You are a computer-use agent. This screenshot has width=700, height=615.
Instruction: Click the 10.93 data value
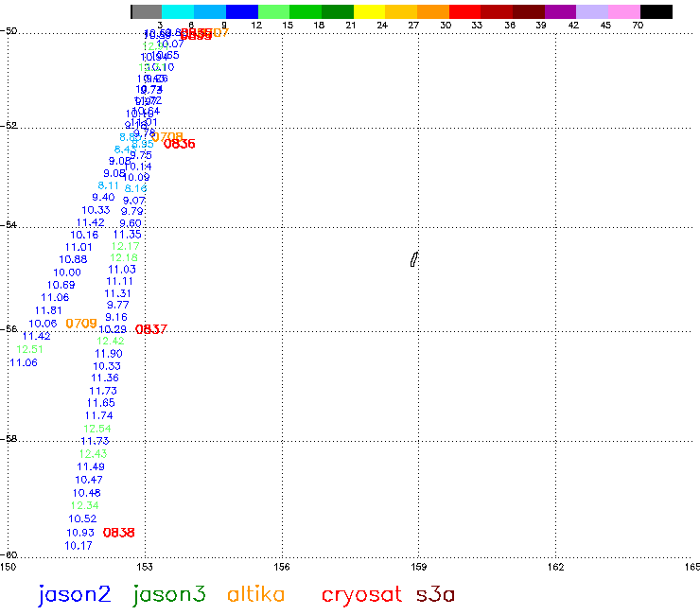80,533
